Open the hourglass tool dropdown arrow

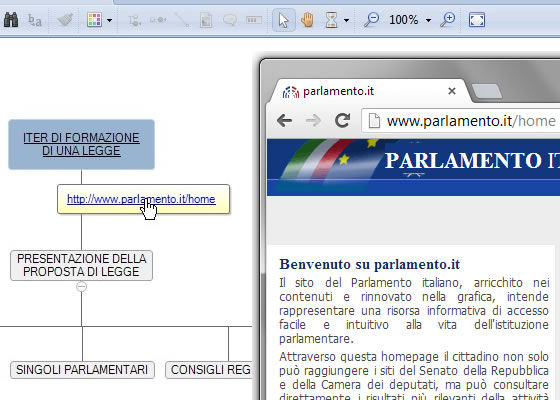346,20
